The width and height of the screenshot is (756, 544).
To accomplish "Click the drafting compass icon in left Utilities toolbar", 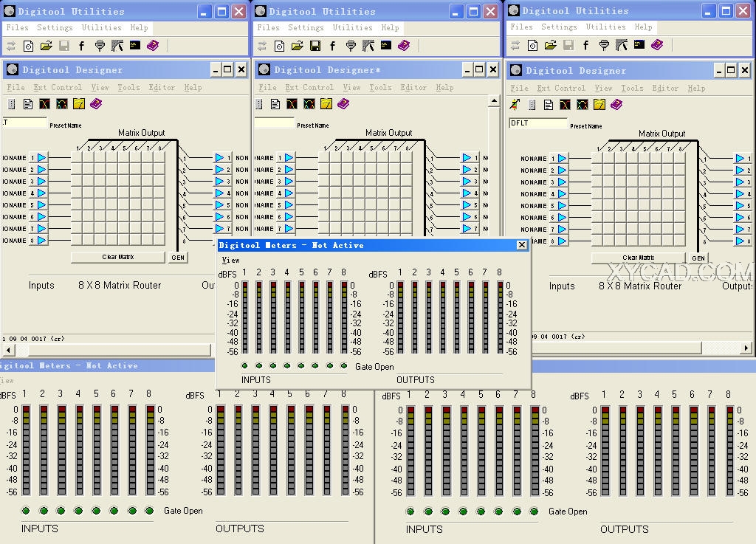I will (117, 46).
